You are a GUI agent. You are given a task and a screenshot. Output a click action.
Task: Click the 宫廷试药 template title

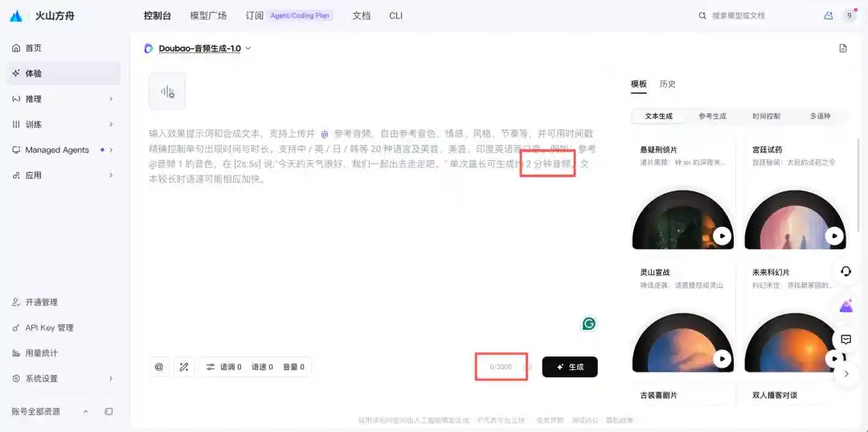[768, 150]
